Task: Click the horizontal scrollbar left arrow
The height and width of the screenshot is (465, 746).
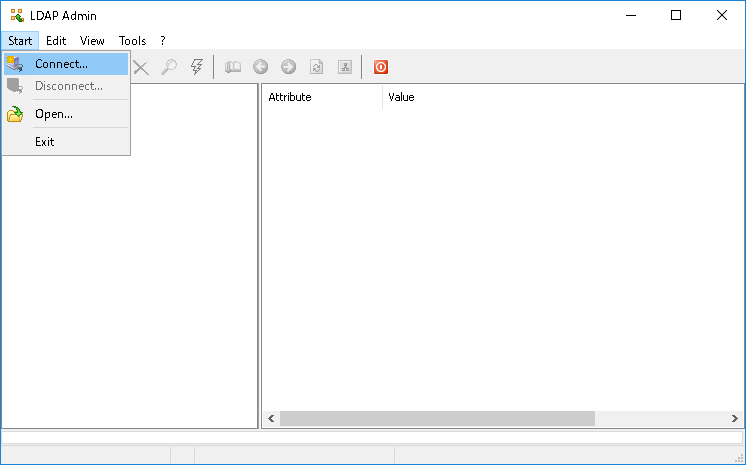Action: pyautogui.click(x=271, y=418)
